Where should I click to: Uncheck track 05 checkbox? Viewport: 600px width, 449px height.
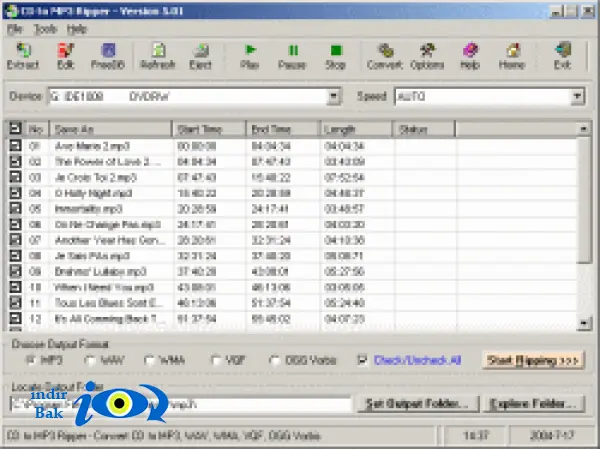pos(15,209)
